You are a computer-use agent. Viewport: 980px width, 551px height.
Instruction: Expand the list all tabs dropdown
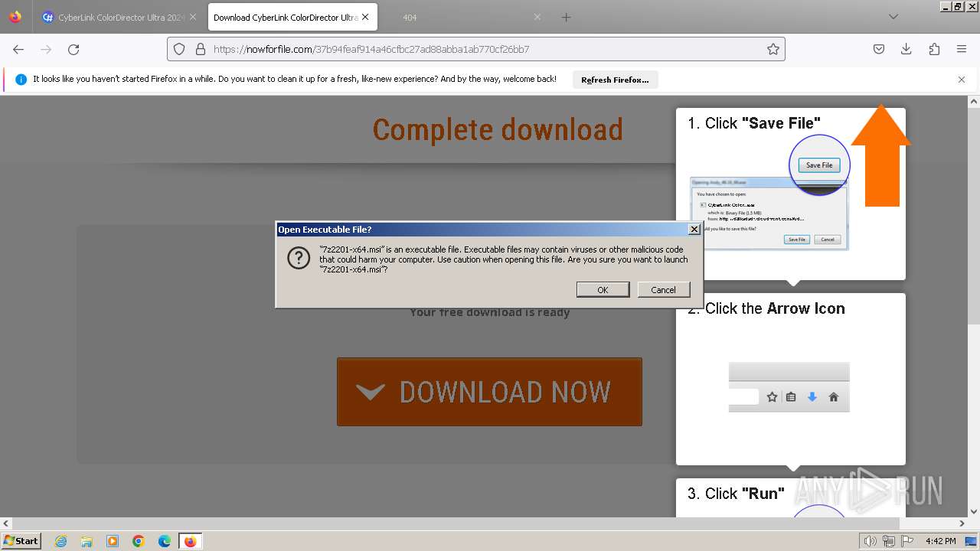tap(893, 17)
